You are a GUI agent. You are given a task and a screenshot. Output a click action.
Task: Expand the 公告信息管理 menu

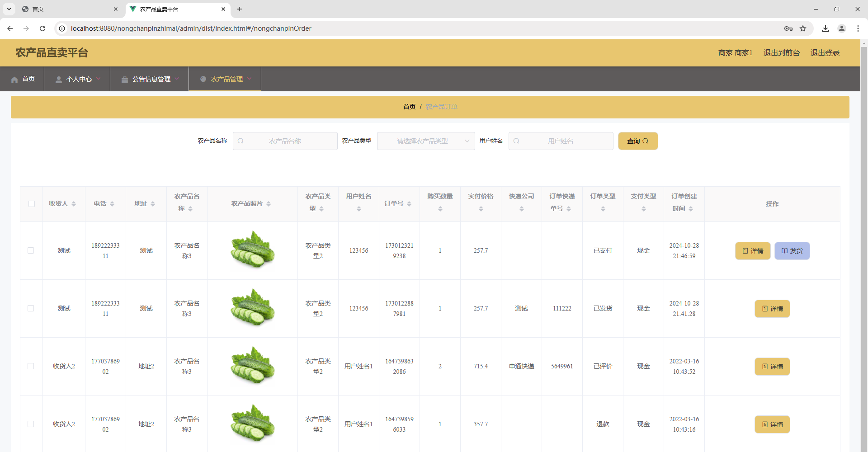click(x=150, y=79)
